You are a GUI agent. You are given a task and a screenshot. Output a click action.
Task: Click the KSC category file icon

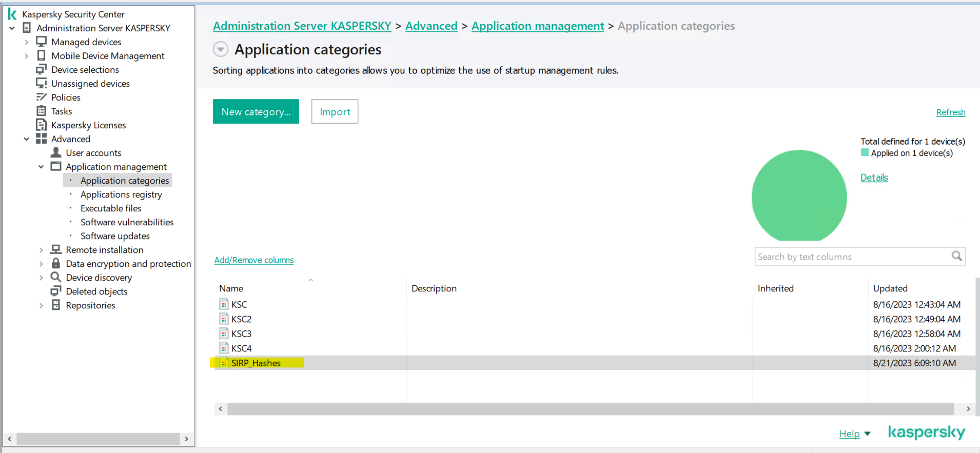224,304
